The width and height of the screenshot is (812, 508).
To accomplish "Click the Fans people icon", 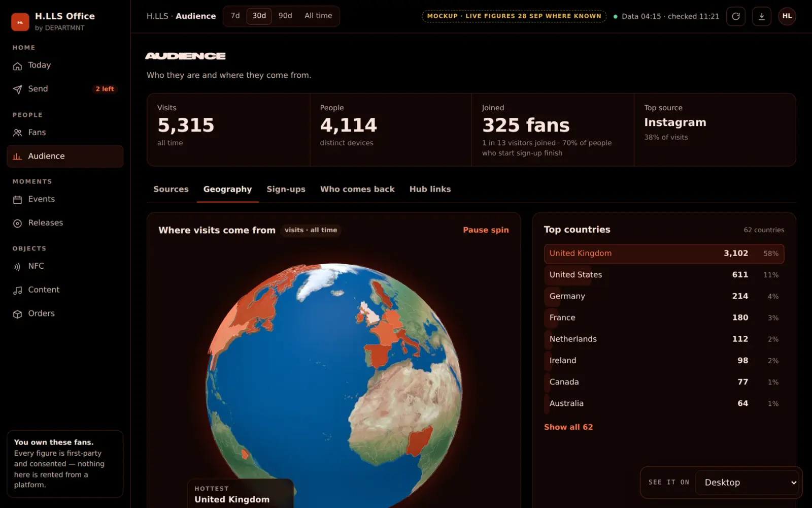I will tap(17, 133).
